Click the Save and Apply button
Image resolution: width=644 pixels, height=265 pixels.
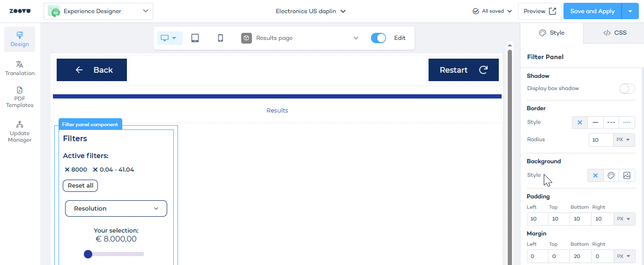point(592,11)
